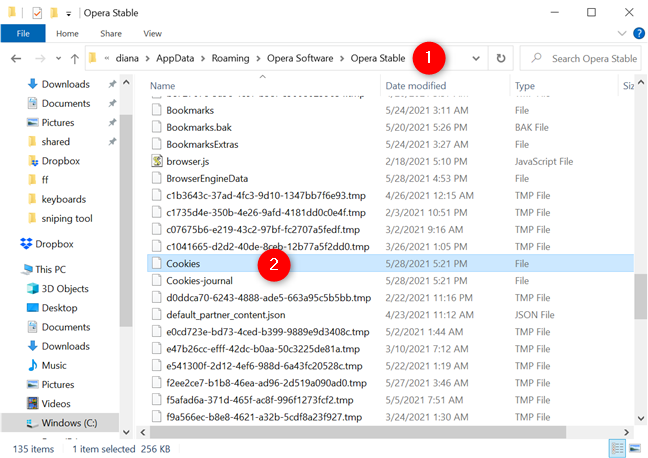Select the default_partner_content.json file
Screen dimensions: 648x458
click(226, 315)
